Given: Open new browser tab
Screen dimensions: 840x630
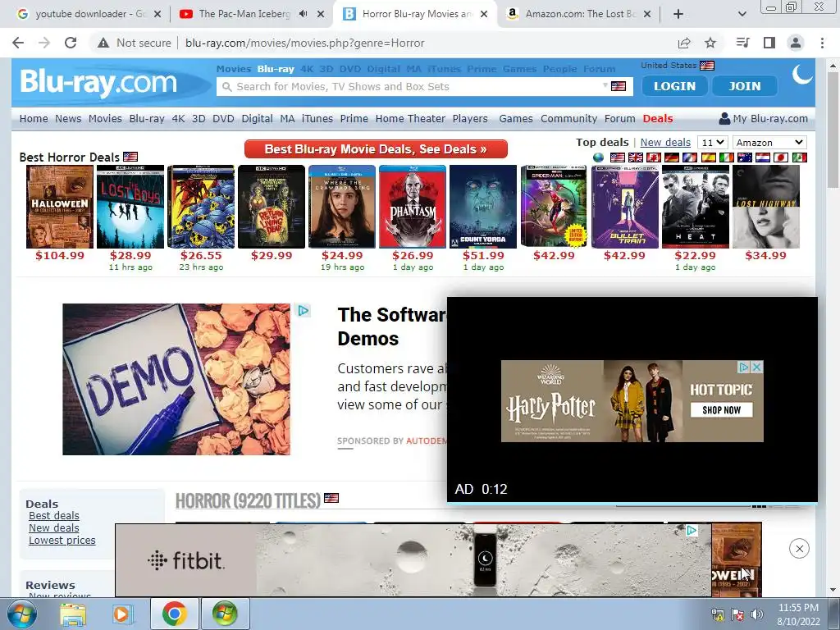Looking at the screenshot, I should point(678,14).
